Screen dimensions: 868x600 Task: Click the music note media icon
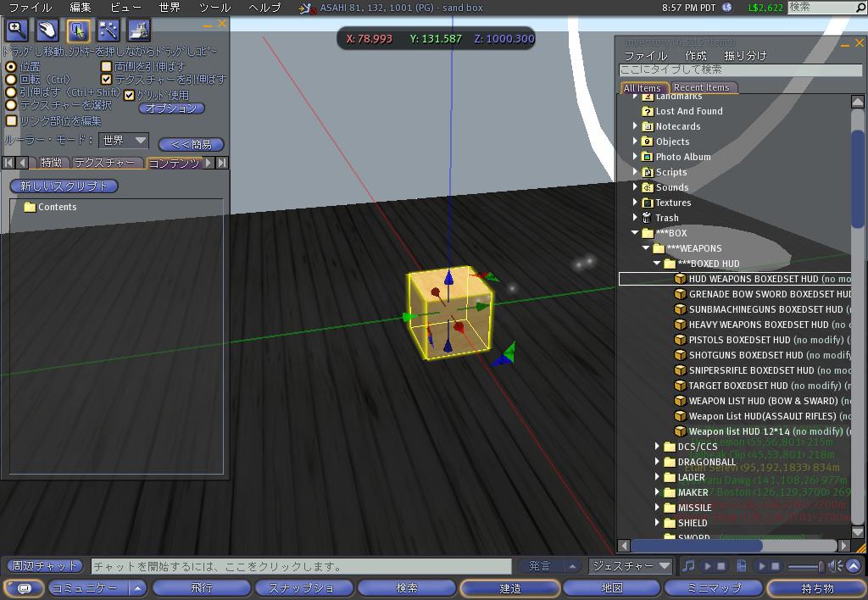[x=688, y=566]
